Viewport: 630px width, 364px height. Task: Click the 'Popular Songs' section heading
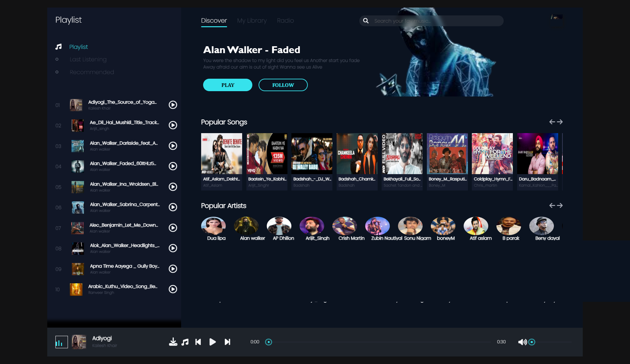[x=224, y=122]
